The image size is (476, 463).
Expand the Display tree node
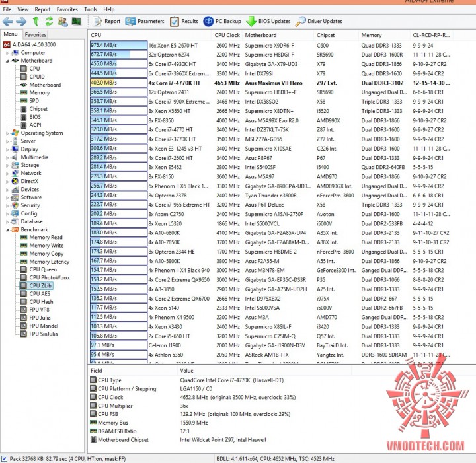(x=7, y=149)
